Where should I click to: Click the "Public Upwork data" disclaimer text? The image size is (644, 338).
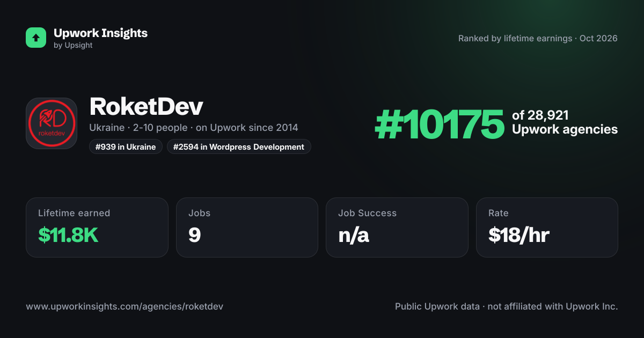pos(507,307)
